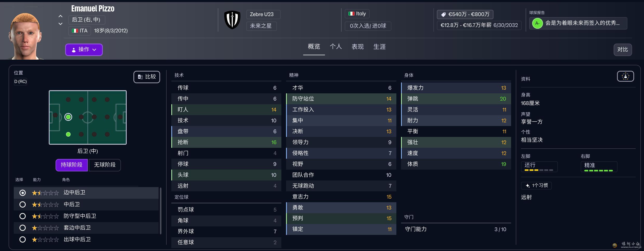Image resolution: width=644 pixels, height=251 pixels.
Task: Click the price tag transfer value icon
Action: [x=444, y=15]
